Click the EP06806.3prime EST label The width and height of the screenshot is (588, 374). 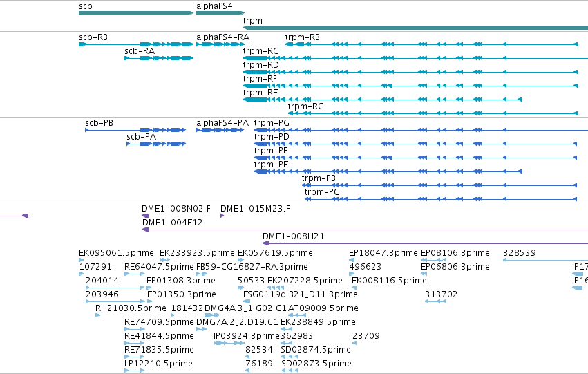point(455,267)
